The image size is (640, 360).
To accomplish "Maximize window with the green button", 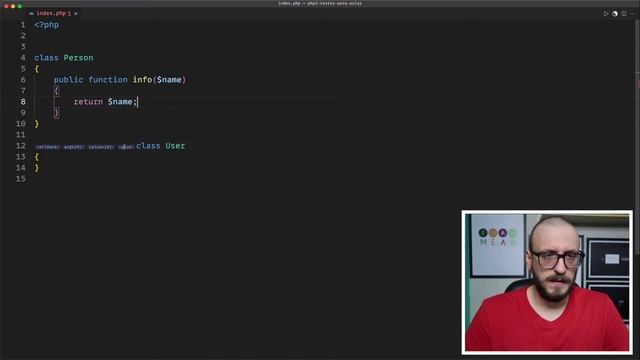I will point(20,6).
